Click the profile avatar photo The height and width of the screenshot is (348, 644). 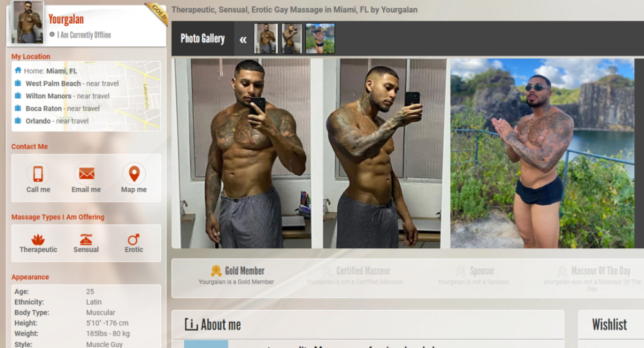tap(28, 22)
